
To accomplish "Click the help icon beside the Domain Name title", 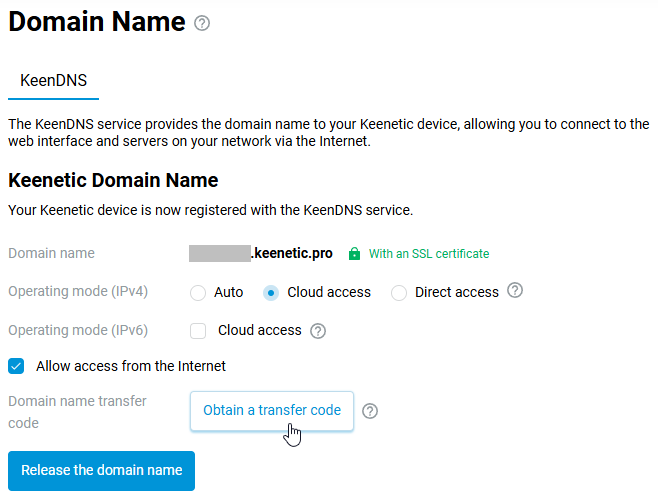I will tap(202, 23).
